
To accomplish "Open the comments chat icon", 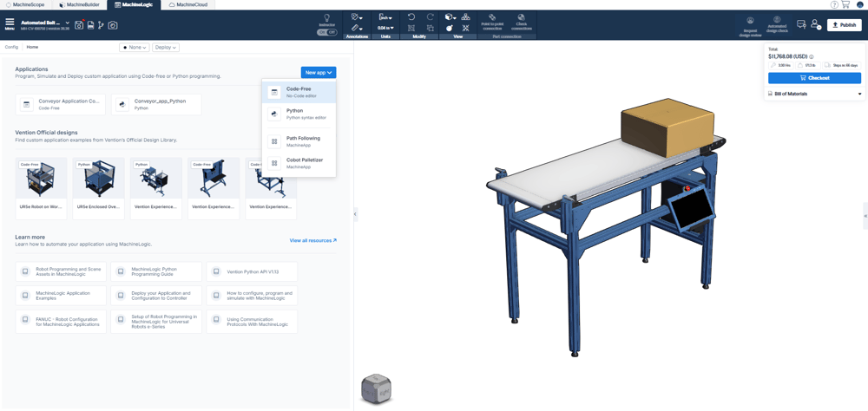I will pyautogui.click(x=800, y=23).
